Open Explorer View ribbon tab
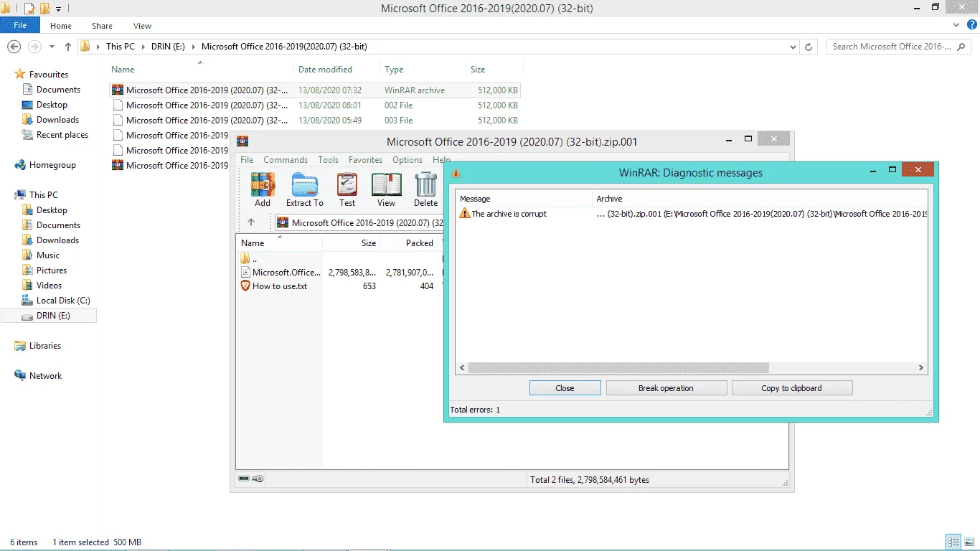 142,26
